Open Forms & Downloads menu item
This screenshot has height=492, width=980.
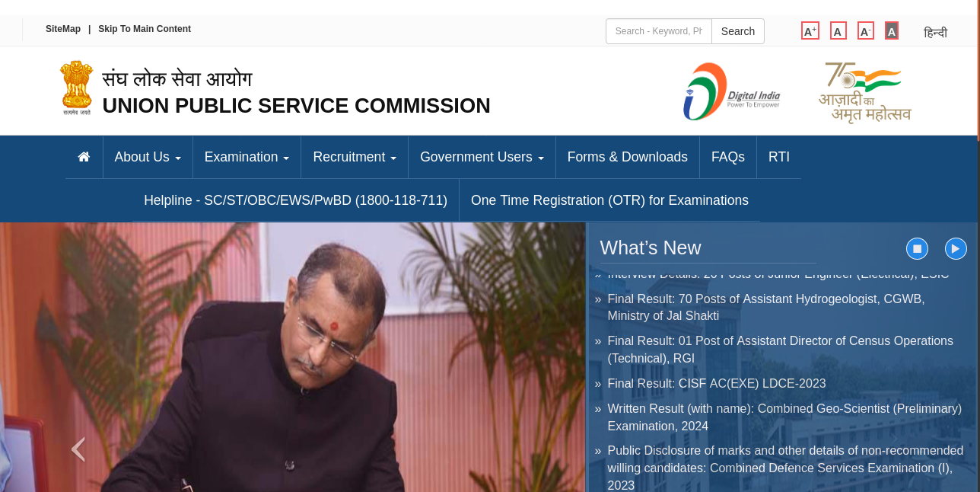coord(628,157)
